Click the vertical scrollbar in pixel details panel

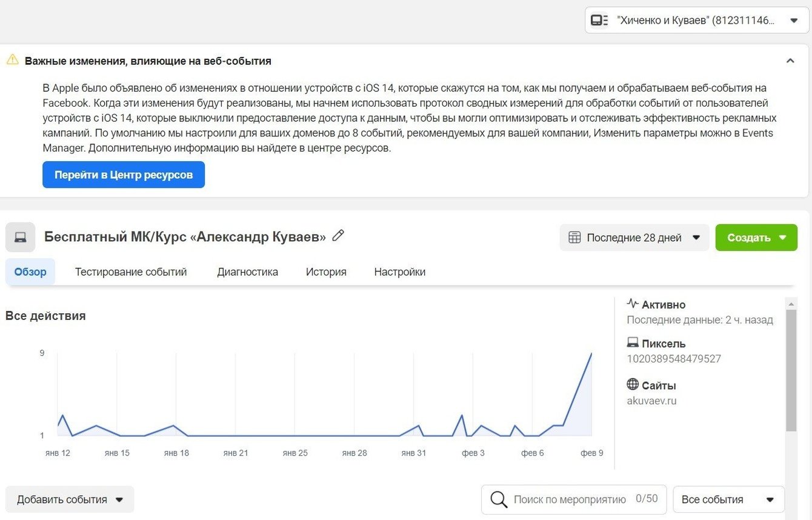coord(791,370)
